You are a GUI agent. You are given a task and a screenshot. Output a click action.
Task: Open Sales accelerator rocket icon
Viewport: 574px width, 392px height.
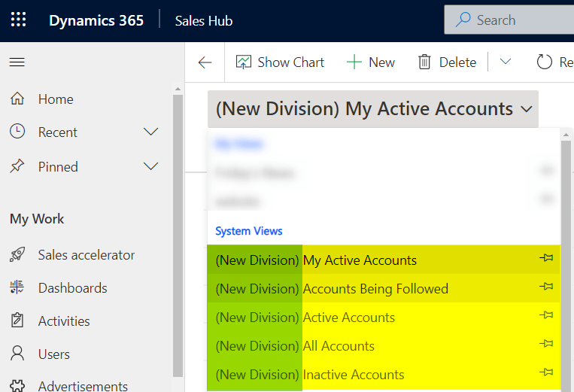[17, 255]
